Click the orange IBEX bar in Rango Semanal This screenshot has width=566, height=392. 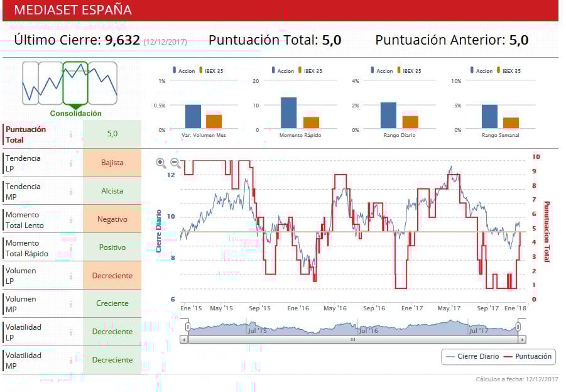(x=511, y=123)
